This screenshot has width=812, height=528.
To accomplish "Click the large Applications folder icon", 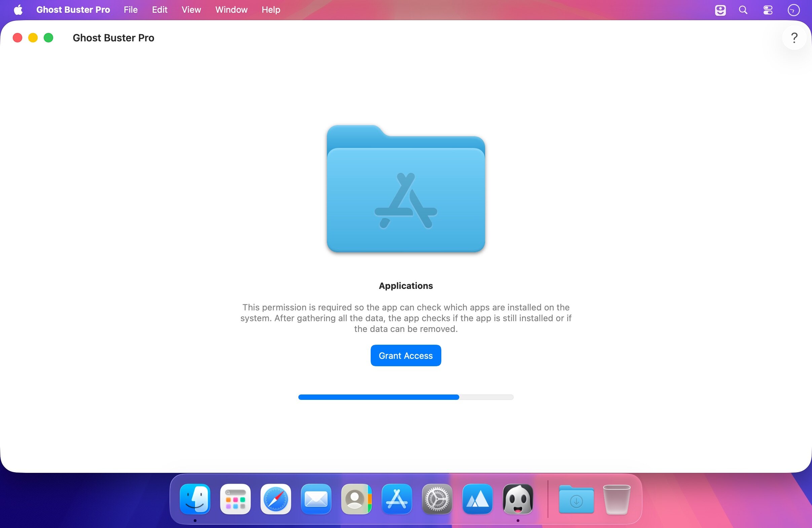I will [406, 189].
